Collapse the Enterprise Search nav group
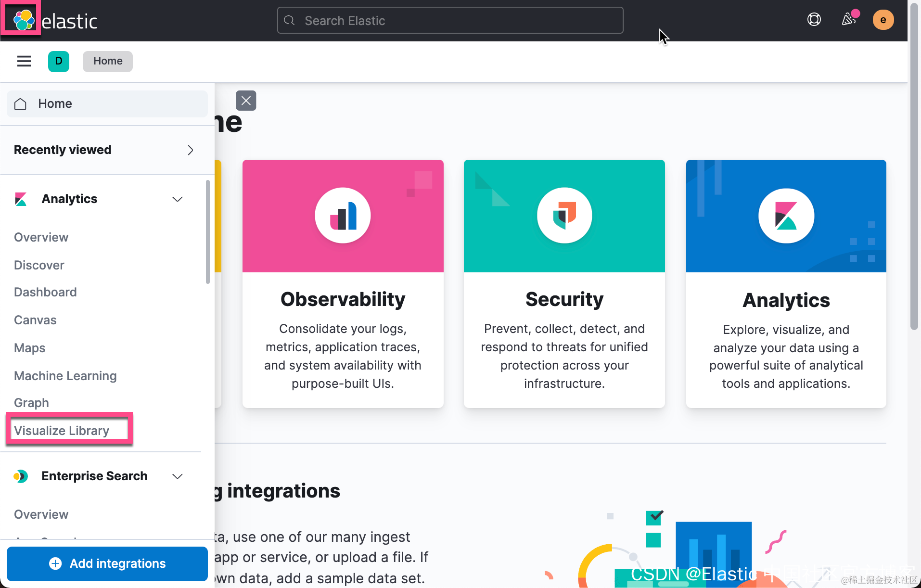Image resolution: width=921 pixels, height=588 pixels. pyautogui.click(x=178, y=476)
